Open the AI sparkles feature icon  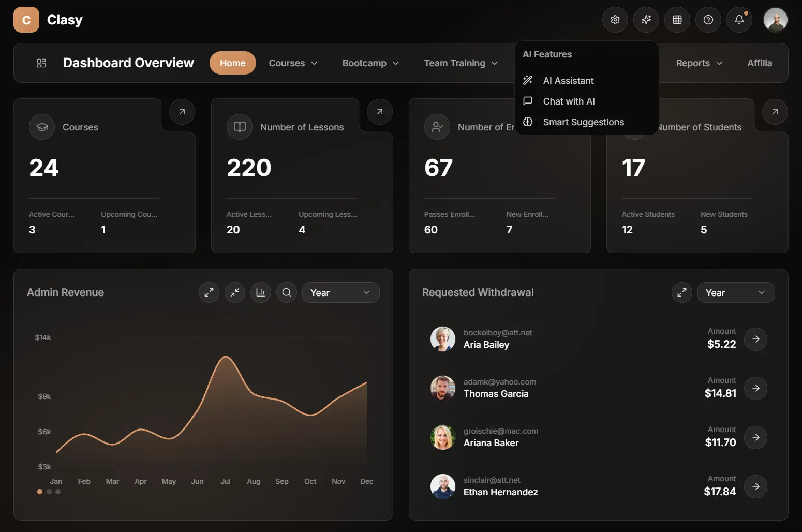[x=646, y=20]
